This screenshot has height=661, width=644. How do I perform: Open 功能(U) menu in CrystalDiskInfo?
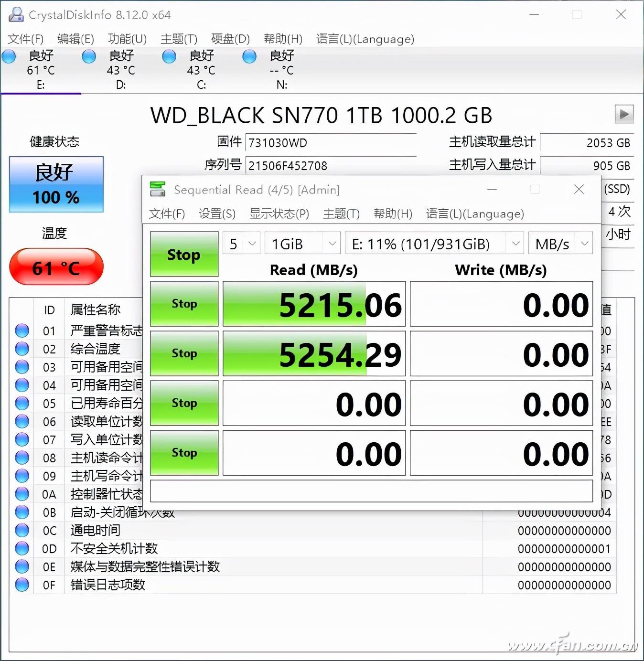tap(127, 39)
